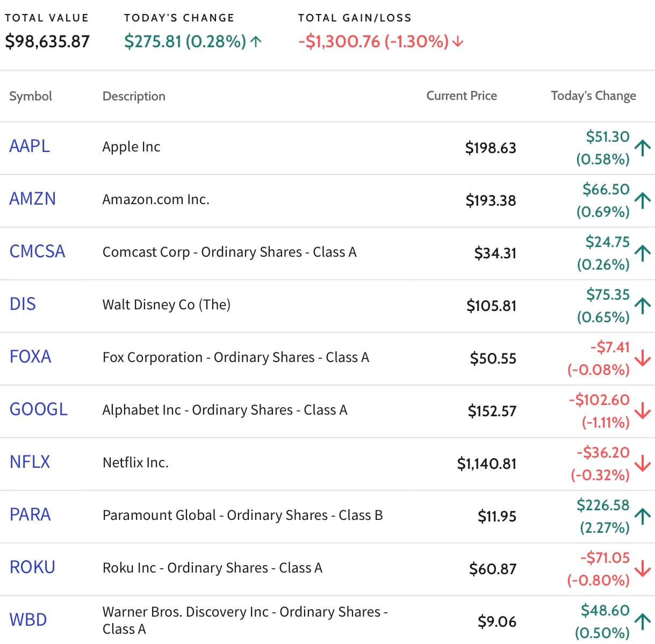Open the AMZN symbol link

pos(33,199)
